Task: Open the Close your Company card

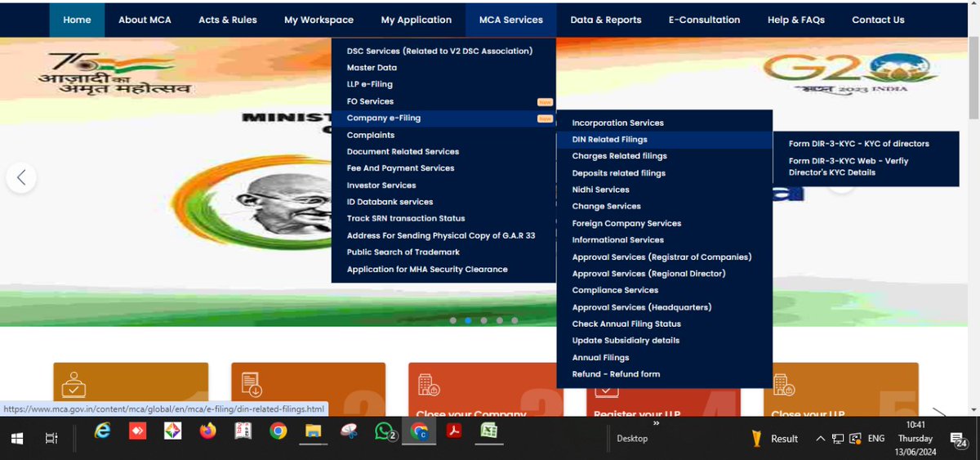Action: coord(486,390)
